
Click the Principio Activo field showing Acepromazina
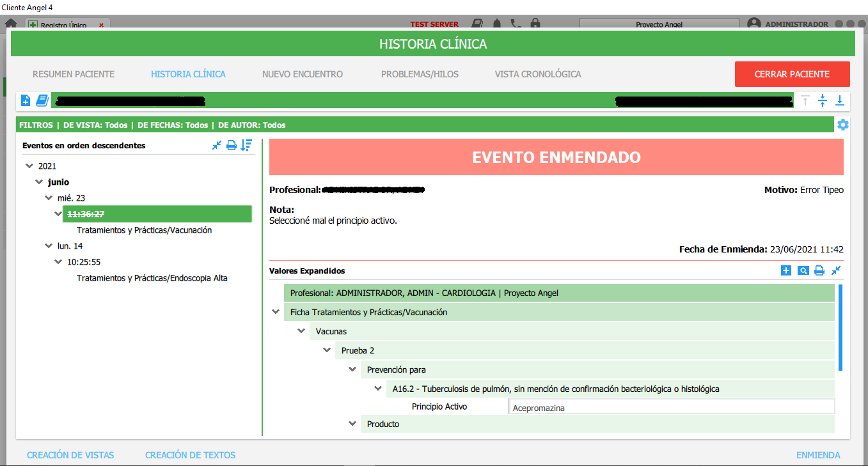point(672,406)
